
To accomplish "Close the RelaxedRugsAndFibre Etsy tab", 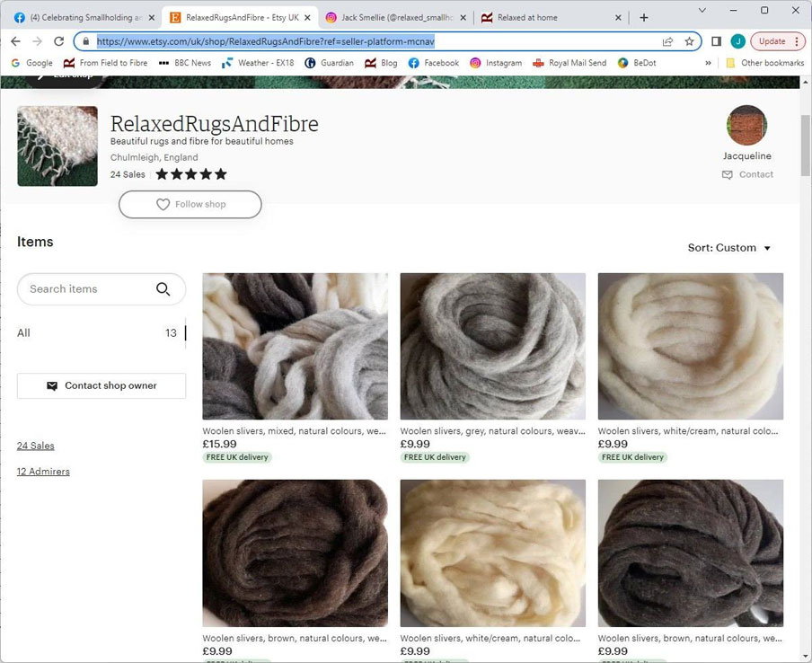I will [x=307, y=18].
